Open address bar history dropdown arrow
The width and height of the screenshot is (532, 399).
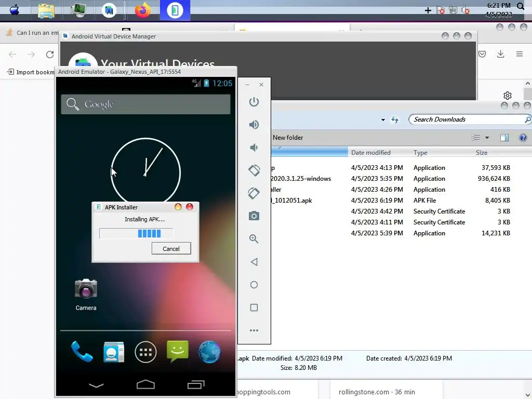383,120
